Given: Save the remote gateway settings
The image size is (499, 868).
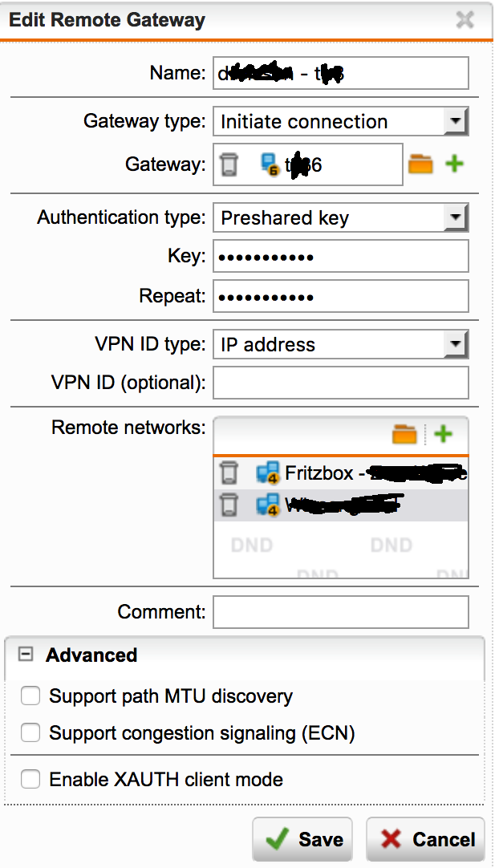Looking at the screenshot, I should point(302,840).
